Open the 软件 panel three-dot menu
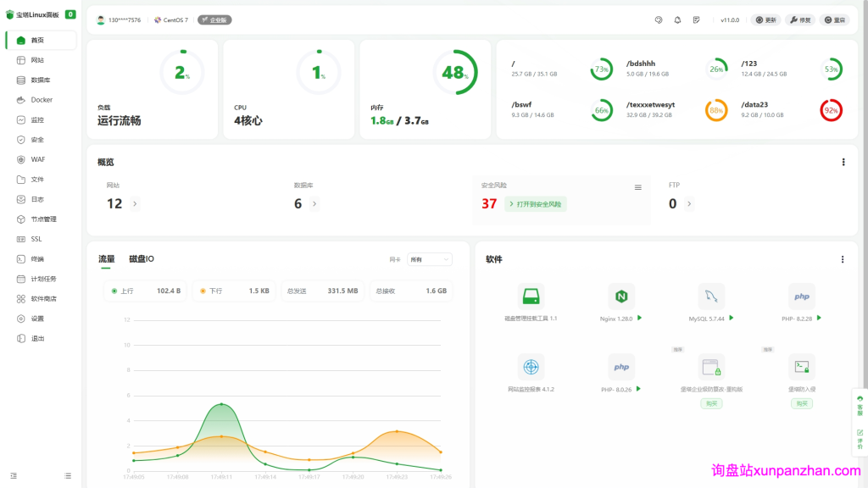Image resolution: width=868 pixels, height=488 pixels. tap(842, 259)
